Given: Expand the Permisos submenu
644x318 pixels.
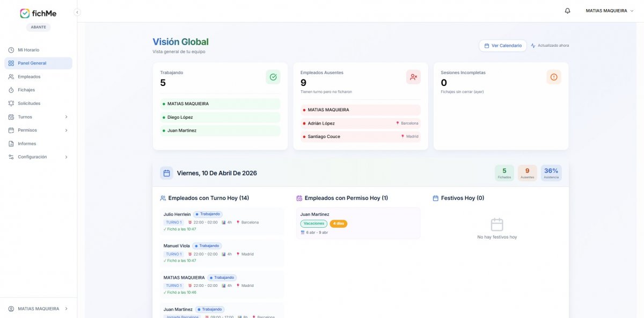Looking at the screenshot, I should coord(66,131).
